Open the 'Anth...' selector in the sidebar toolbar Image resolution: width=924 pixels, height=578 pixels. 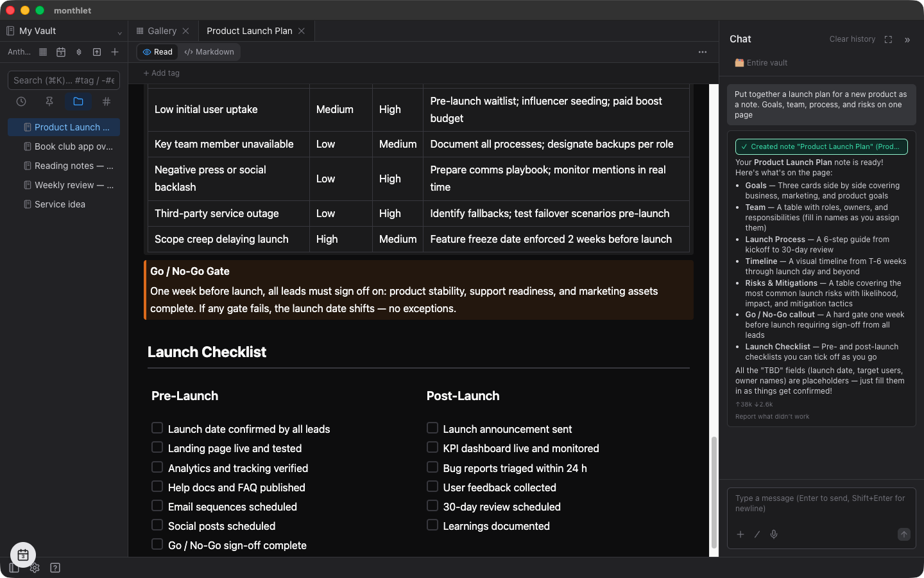19,52
